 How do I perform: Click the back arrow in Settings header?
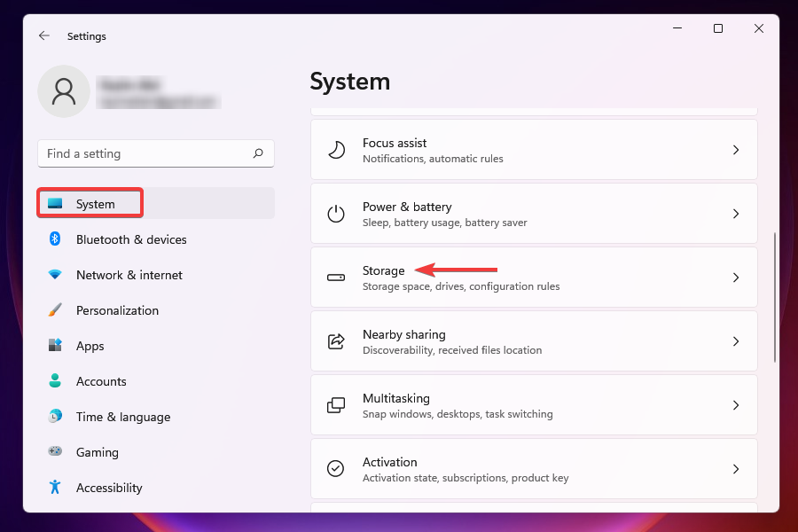(x=44, y=35)
